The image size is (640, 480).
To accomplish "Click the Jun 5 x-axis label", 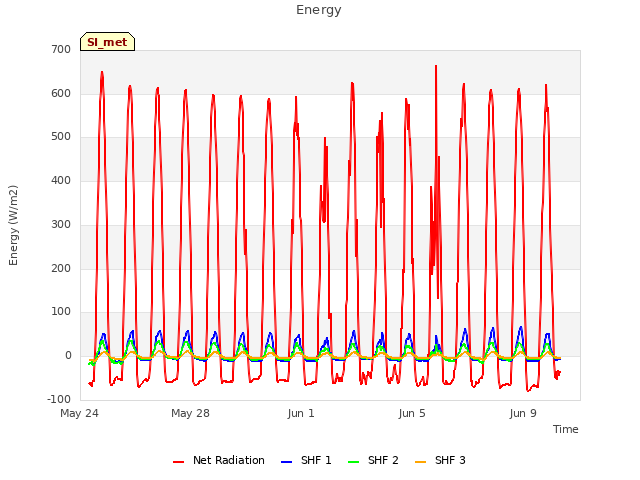I will tap(412, 413).
